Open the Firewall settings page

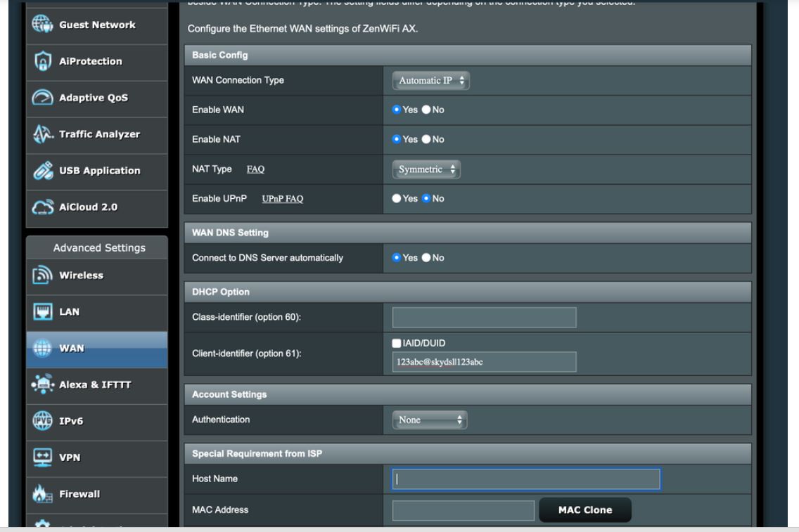coord(97,495)
